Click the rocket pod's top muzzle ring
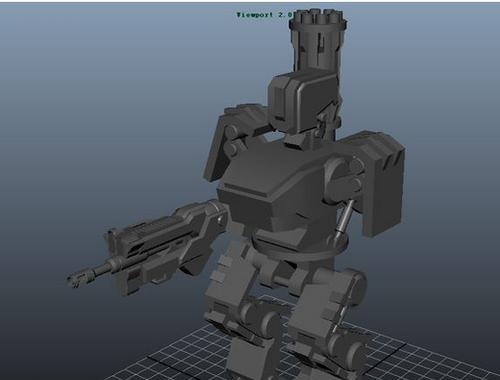The width and height of the screenshot is (500, 380). click(x=318, y=19)
